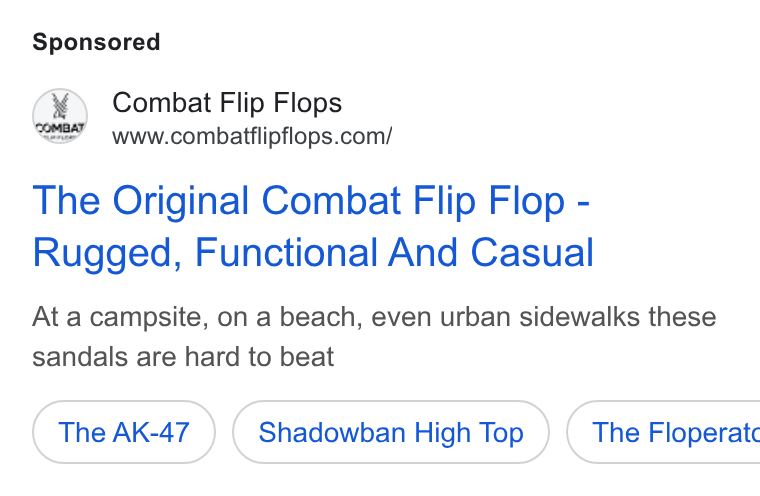Click the word 'Casual' in the headline
The height and width of the screenshot is (496, 760).
click(x=532, y=253)
